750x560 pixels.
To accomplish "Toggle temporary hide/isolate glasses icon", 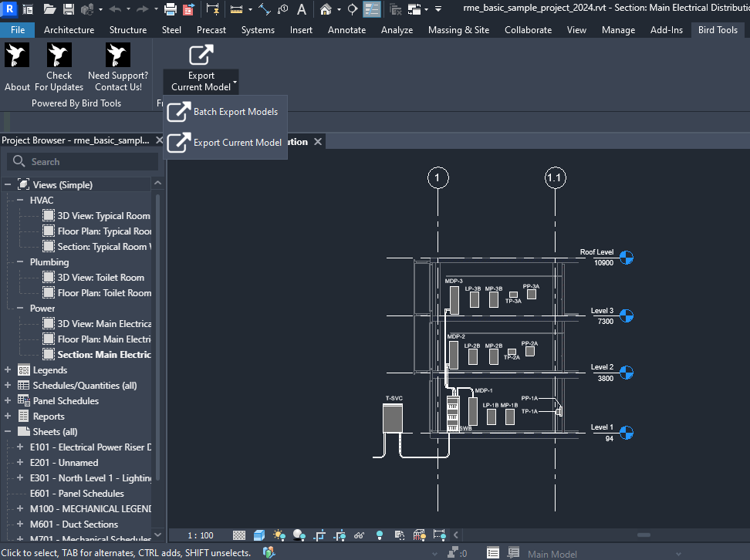I will pos(359,535).
